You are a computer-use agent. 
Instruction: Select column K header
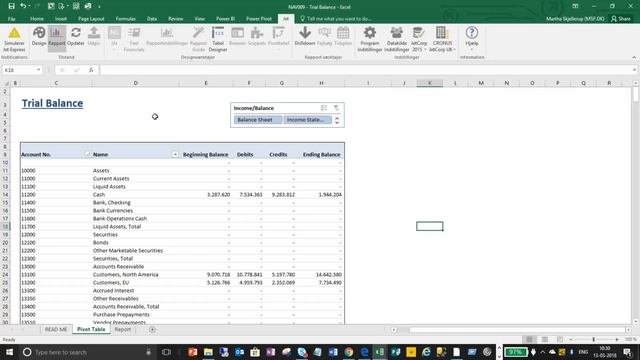(429, 83)
